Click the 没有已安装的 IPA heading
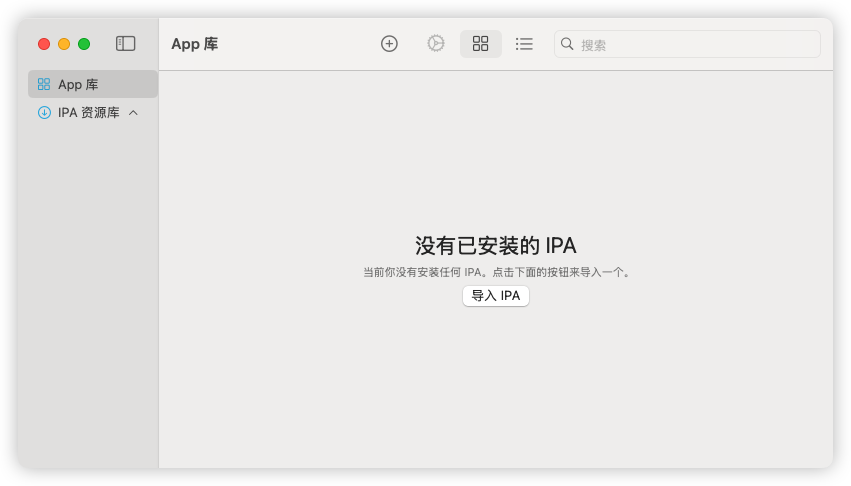This screenshot has width=851, height=486. [x=495, y=246]
